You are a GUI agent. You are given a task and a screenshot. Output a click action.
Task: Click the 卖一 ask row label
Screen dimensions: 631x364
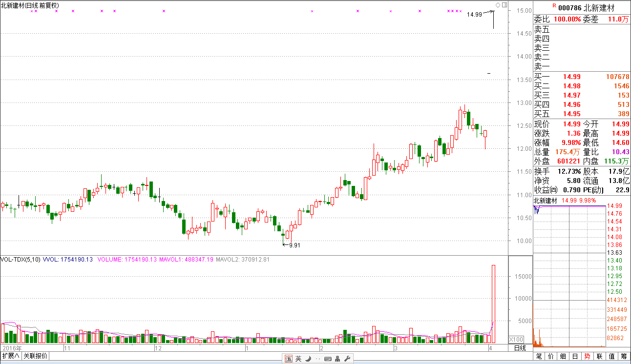pos(542,66)
